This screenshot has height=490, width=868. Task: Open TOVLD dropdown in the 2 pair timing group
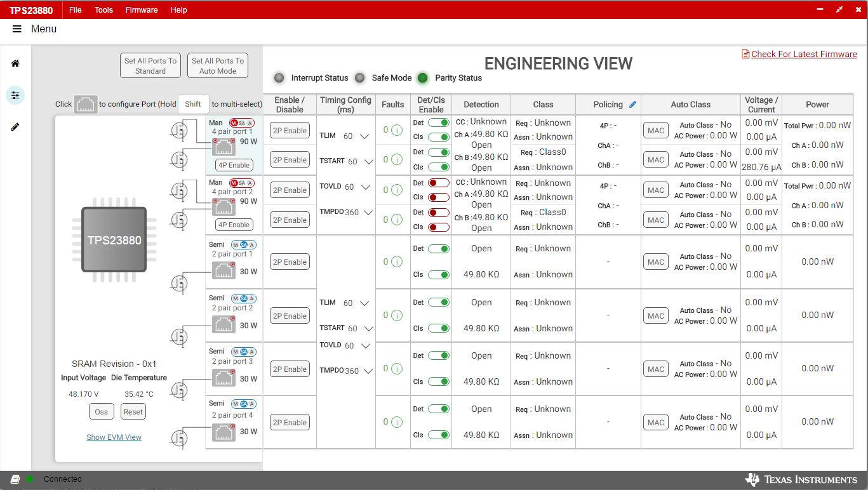pyautogui.click(x=365, y=346)
